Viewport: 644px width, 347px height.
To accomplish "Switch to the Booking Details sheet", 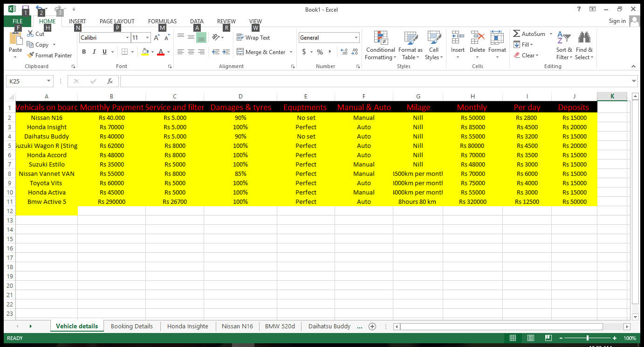I will tap(131, 326).
